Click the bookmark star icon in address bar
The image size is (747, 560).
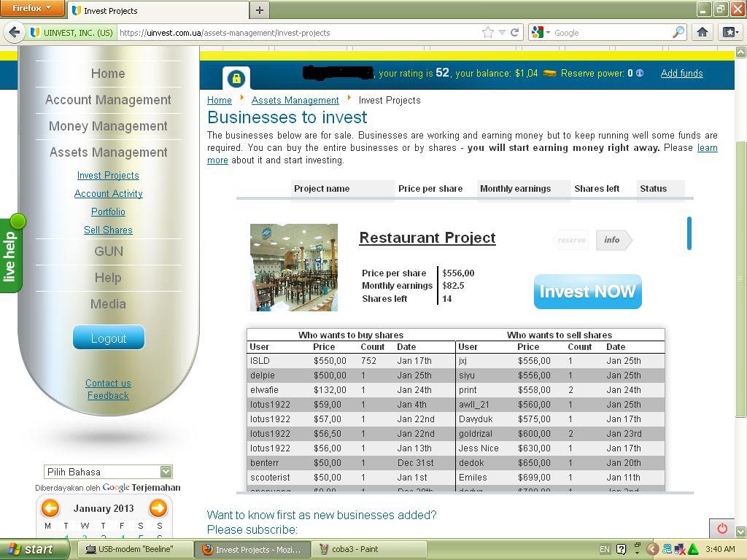pos(487,32)
